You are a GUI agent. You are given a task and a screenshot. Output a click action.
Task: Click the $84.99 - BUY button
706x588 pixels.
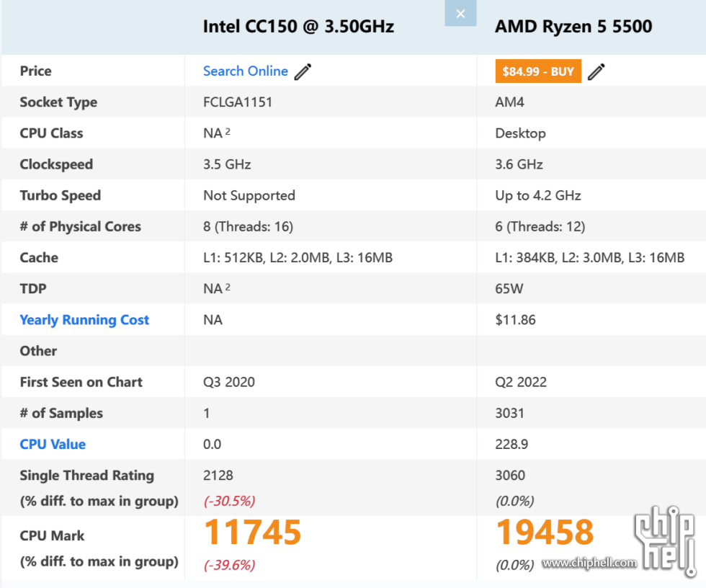click(538, 71)
